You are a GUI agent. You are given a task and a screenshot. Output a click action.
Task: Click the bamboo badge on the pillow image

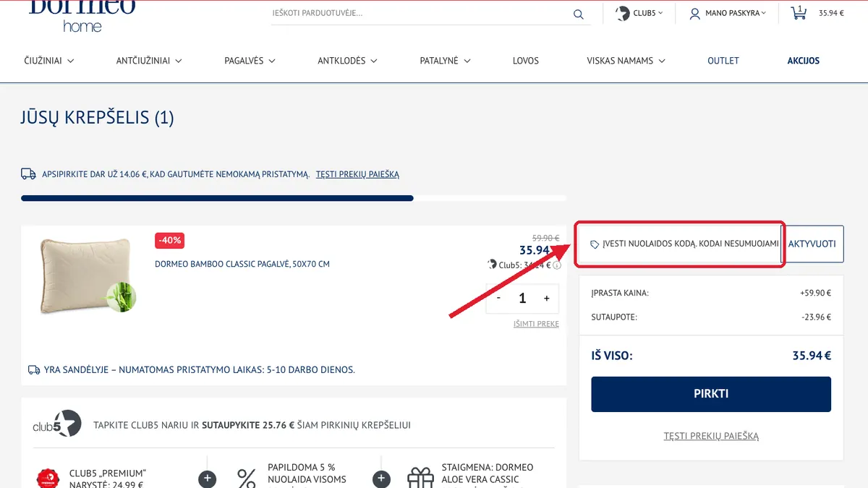[121, 297]
